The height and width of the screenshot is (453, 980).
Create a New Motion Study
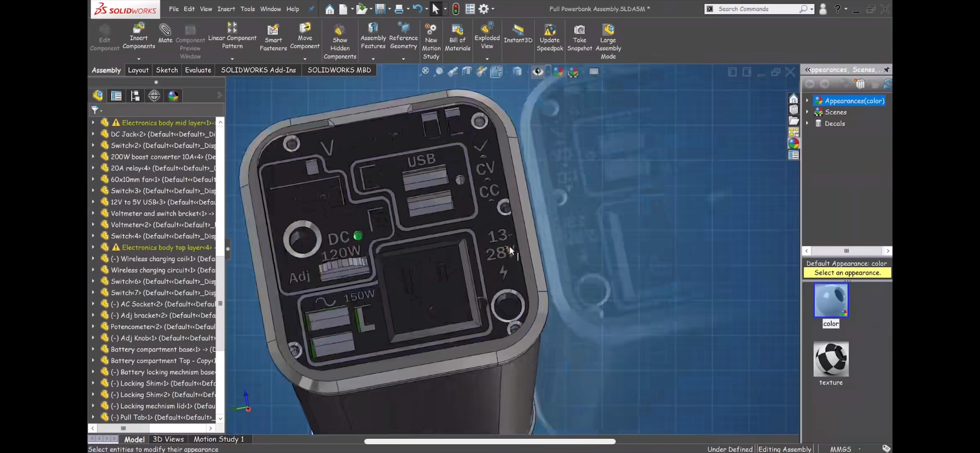click(x=431, y=42)
